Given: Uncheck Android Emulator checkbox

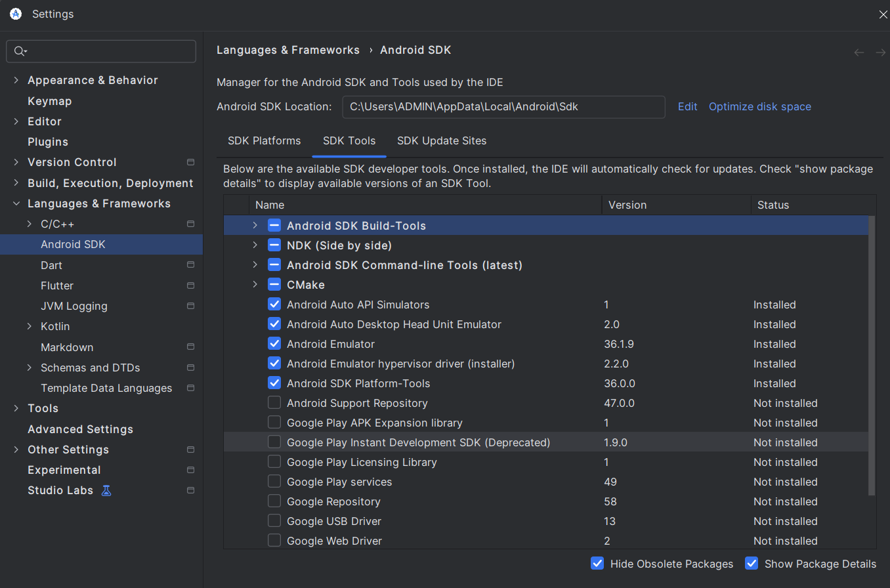Looking at the screenshot, I should 274,344.
